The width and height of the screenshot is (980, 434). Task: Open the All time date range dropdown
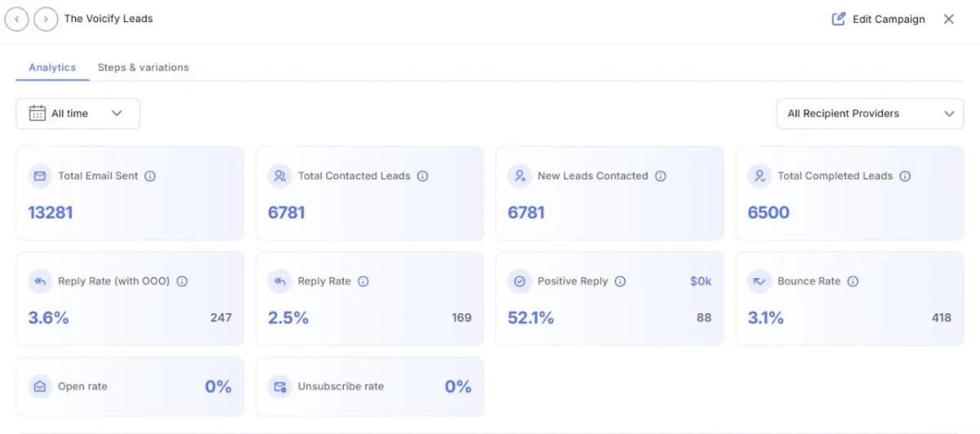(78, 113)
